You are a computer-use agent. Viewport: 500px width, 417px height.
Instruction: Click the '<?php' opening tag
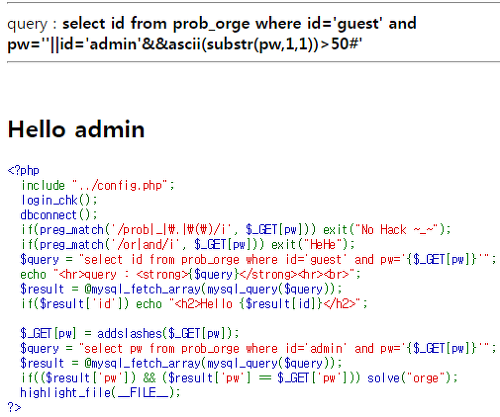23,171
